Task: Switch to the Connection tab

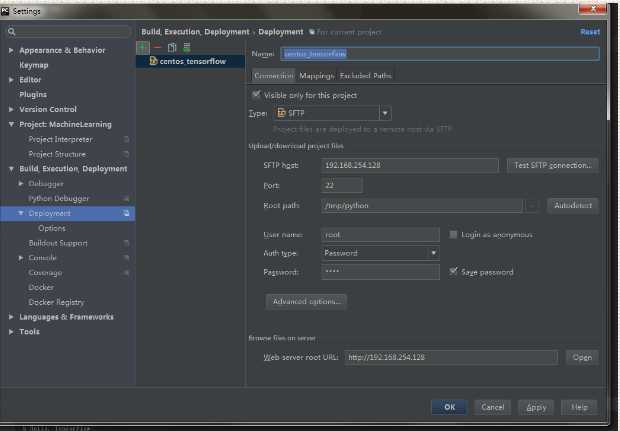Action: coord(274,76)
